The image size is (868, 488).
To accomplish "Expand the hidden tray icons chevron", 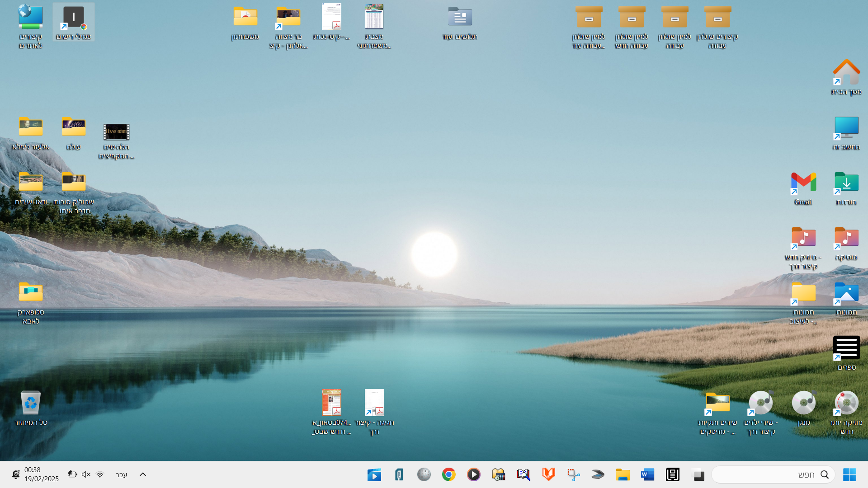I will coord(143,474).
